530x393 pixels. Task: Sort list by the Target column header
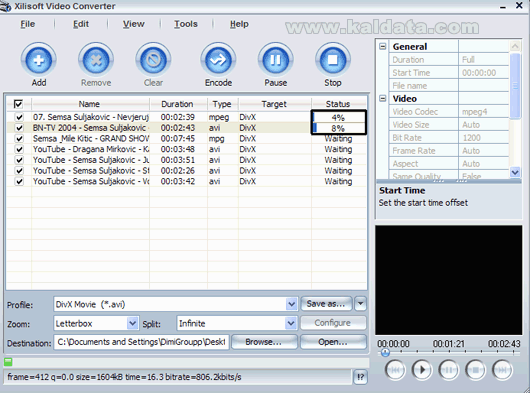tap(274, 104)
